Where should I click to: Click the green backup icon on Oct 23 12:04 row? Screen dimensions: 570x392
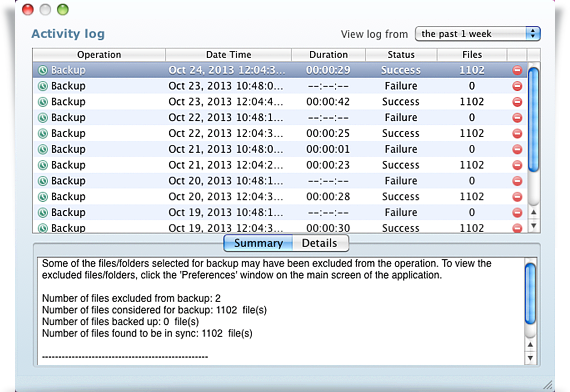tap(43, 102)
